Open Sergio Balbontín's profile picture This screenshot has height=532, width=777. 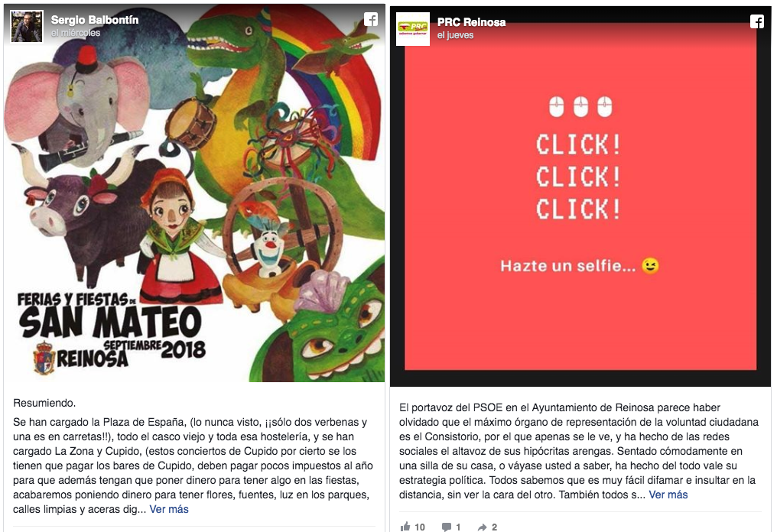coord(27,26)
